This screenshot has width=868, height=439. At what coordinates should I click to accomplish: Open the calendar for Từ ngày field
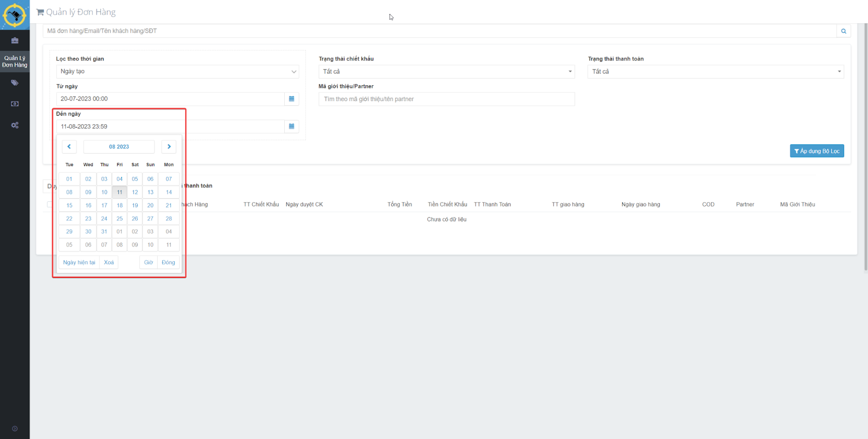pyautogui.click(x=291, y=99)
